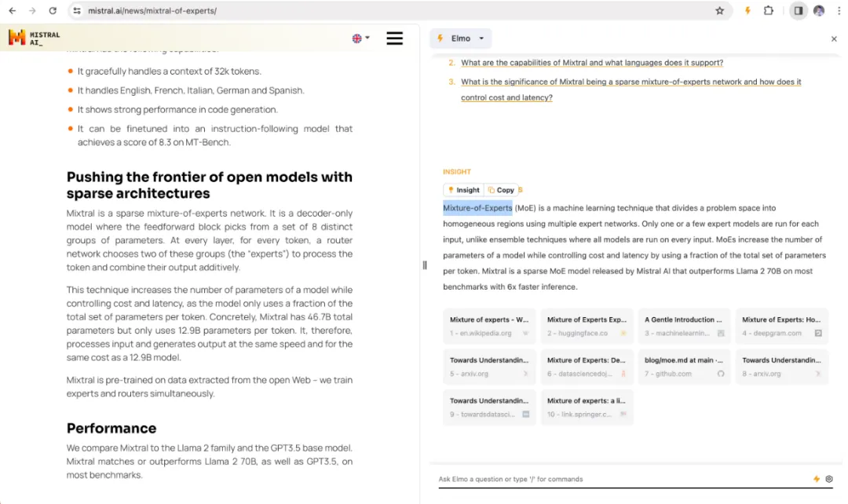Open the deepgram.com source card
The image size is (848, 504).
(x=782, y=326)
